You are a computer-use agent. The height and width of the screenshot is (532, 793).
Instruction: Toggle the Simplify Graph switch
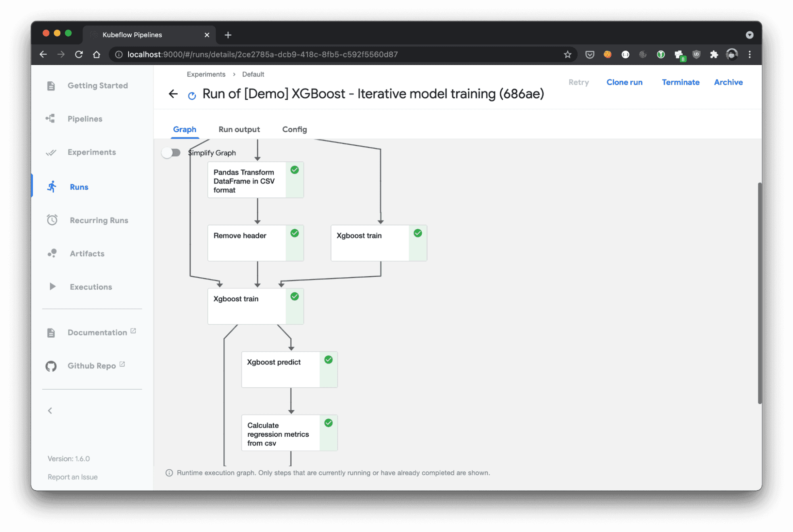click(x=171, y=153)
